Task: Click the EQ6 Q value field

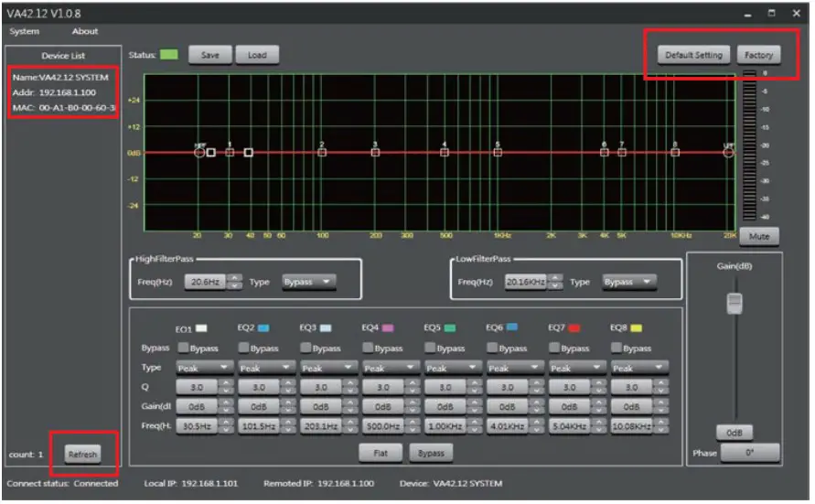Action: [x=508, y=387]
